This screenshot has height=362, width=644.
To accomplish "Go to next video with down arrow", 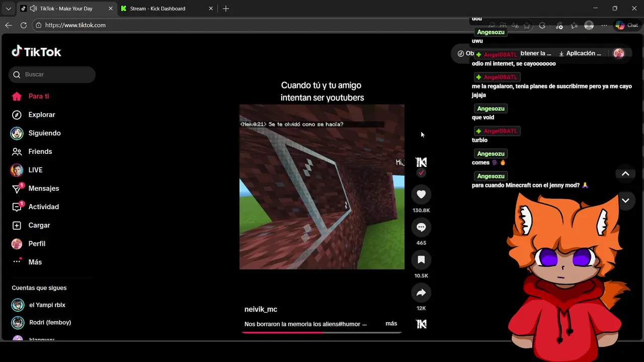I will [625, 200].
